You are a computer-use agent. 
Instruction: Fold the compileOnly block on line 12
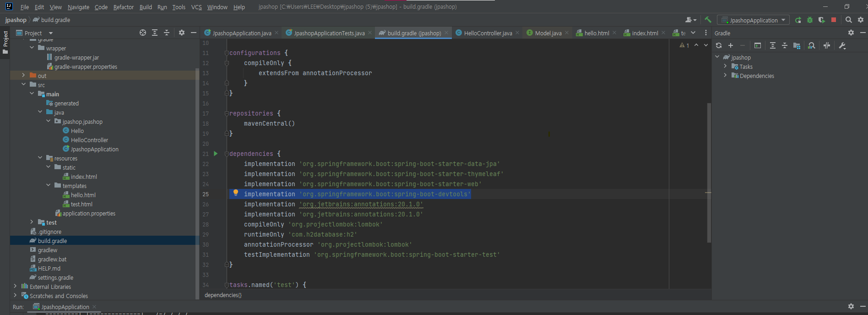(x=227, y=63)
